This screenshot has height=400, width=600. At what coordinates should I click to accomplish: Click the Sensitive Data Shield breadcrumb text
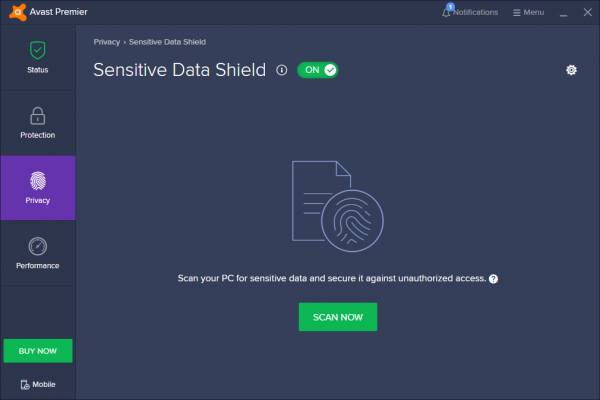165,42
